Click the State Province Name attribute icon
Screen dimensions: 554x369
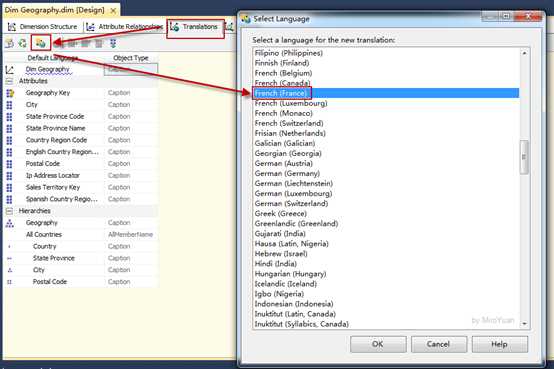(x=10, y=128)
